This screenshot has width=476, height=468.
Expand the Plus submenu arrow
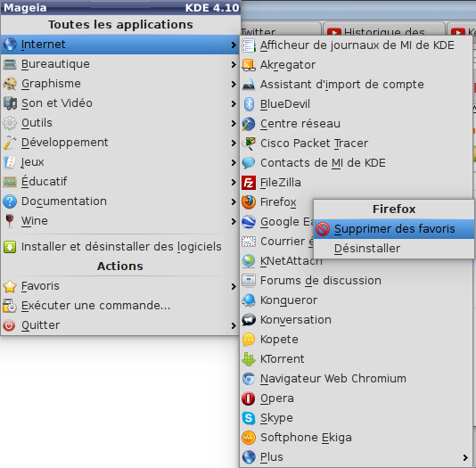coord(465,457)
